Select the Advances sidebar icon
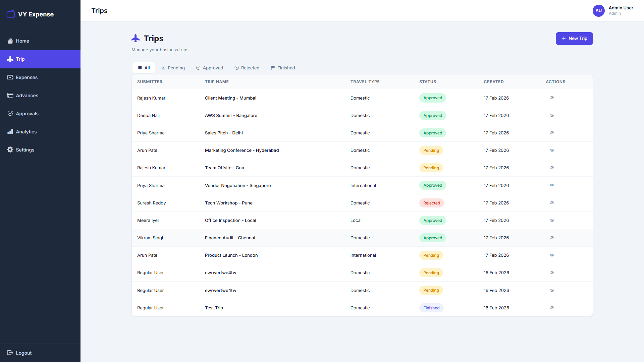644x362 pixels. coord(10,95)
